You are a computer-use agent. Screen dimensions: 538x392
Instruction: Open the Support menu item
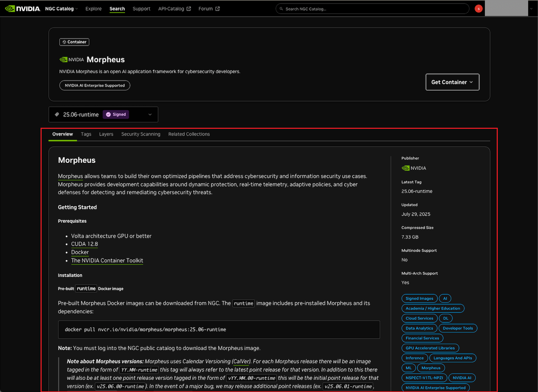(x=141, y=9)
